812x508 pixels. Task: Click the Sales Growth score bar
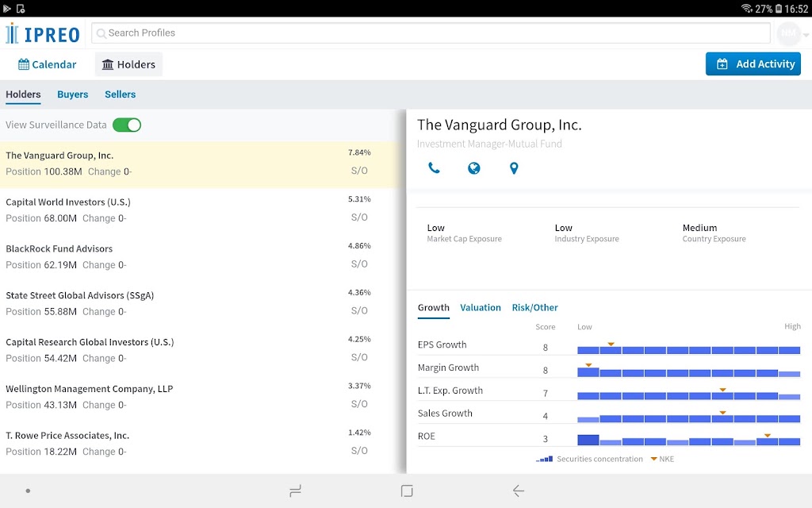coord(689,418)
